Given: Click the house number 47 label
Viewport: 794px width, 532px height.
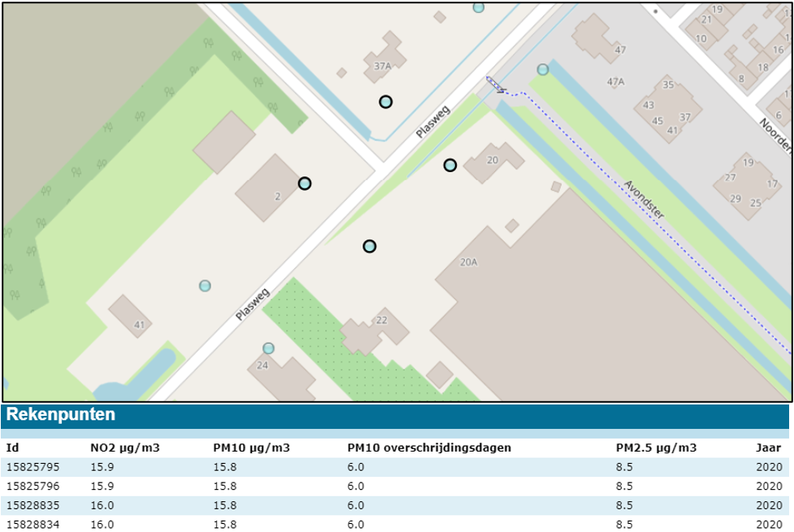Looking at the screenshot, I should coord(620,50).
